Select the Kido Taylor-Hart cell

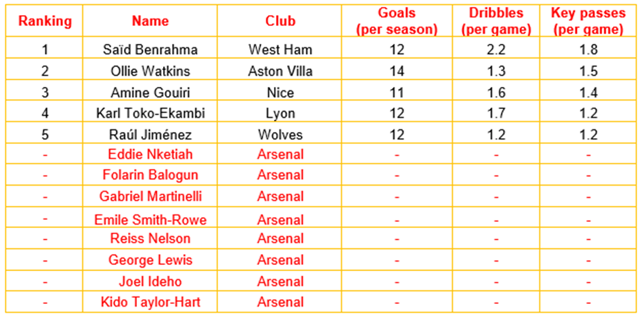click(150, 302)
